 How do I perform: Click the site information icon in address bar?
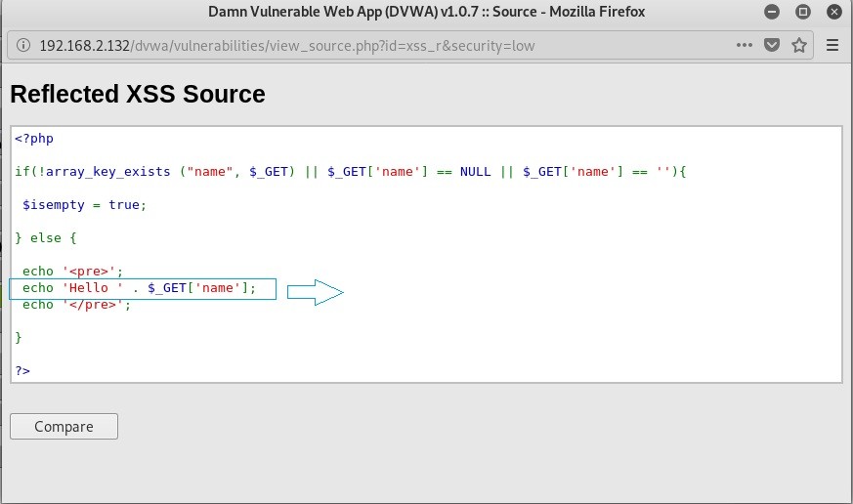23,46
